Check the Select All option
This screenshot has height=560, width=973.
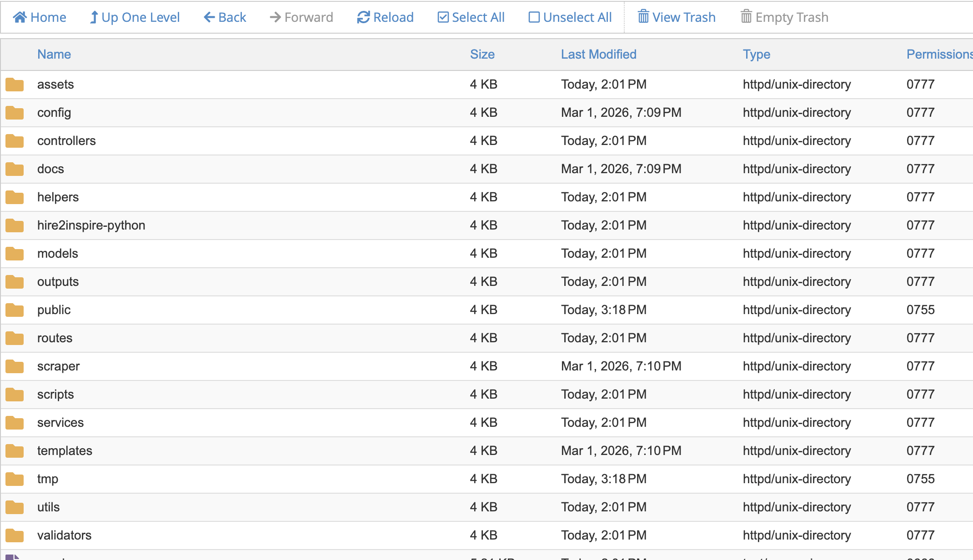[x=471, y=17]
